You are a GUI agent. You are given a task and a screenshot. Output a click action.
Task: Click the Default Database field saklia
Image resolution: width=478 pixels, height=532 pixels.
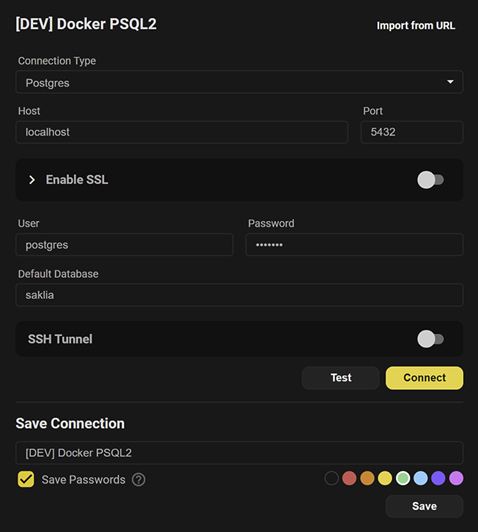pos(239,295)
